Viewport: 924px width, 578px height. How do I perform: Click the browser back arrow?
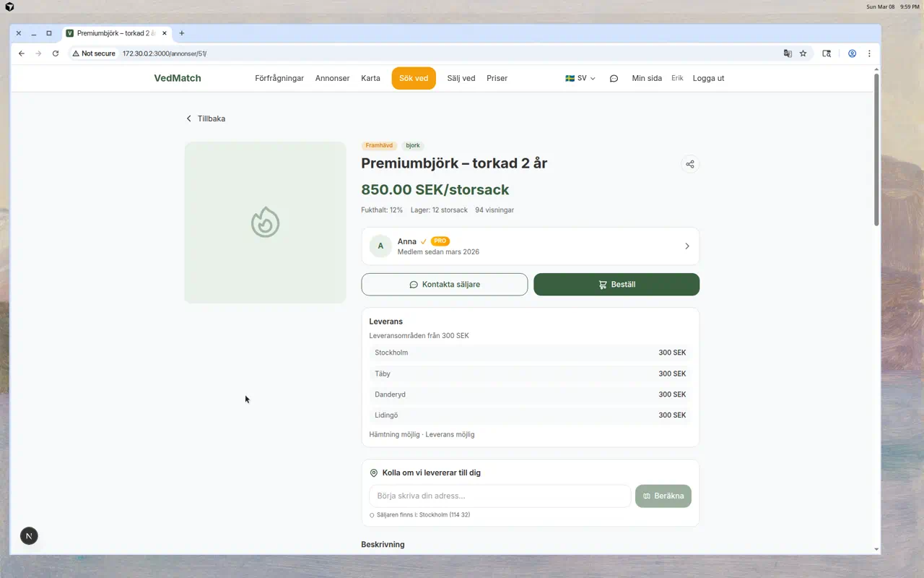click(x=22, y=53)
